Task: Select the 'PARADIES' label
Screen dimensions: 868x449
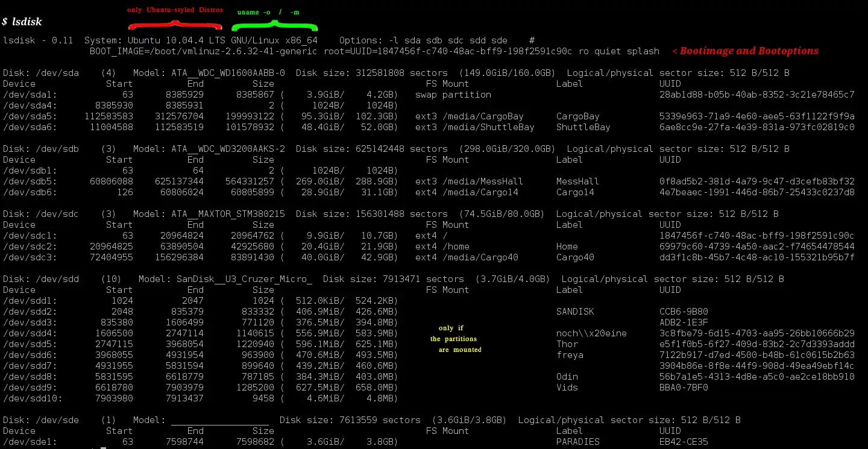Action: tap(578, 442)
